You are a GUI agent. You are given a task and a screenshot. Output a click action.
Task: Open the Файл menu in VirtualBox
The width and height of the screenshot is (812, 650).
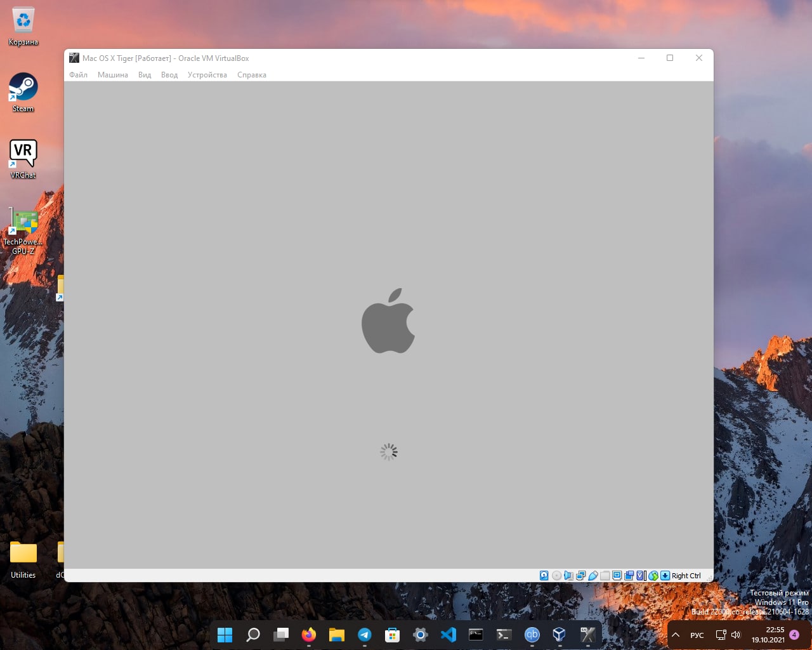(78, 75)
